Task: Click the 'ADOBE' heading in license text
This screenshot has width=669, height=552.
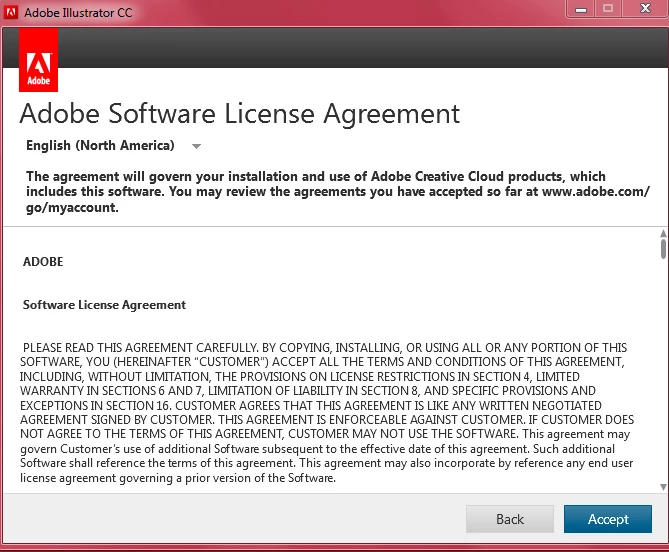Action: click(x=43, y=261)
